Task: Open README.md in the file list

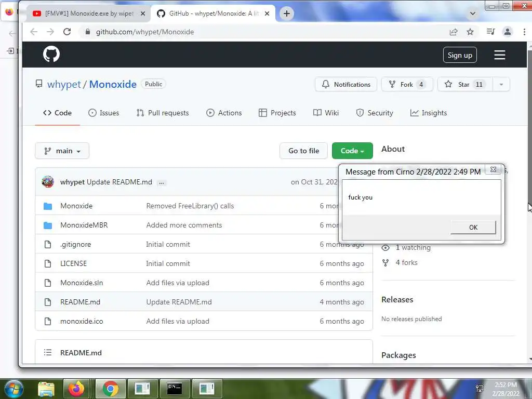Action: (80, 302)
